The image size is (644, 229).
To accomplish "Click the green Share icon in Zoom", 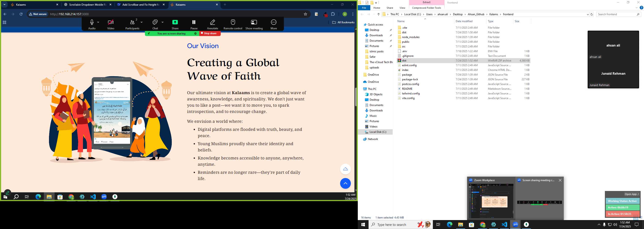I will [x=175, y=22].
